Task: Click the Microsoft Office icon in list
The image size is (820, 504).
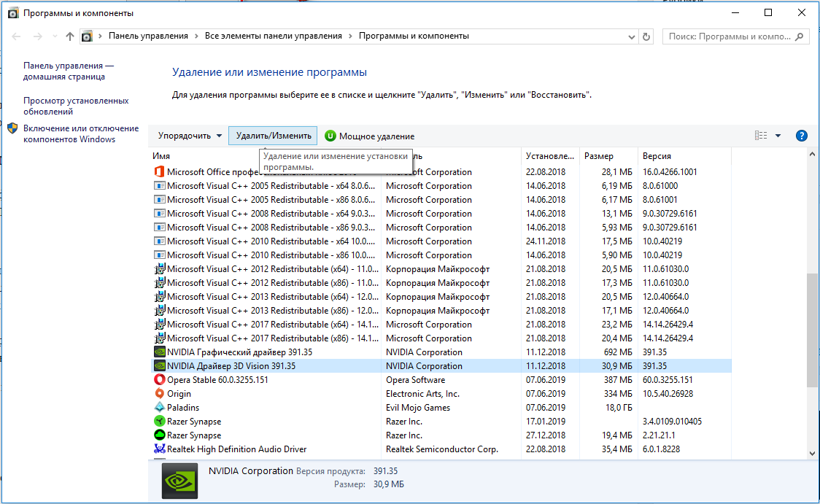Action: pos(160,172)
